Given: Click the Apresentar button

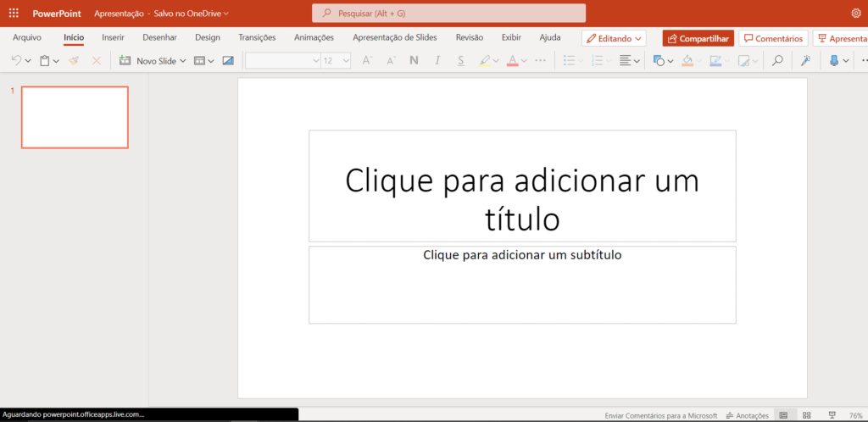Looking at the screenshot, I should coord(840,38).
